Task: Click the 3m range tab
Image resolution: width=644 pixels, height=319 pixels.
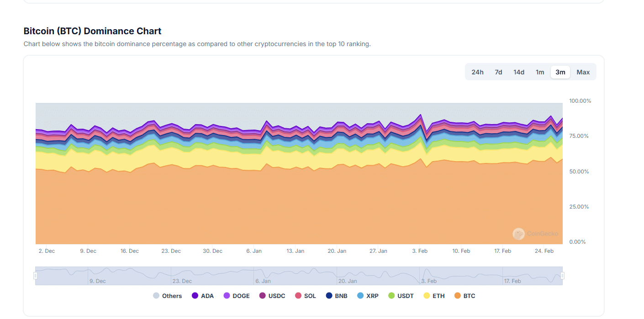Action: pos(560,72)
